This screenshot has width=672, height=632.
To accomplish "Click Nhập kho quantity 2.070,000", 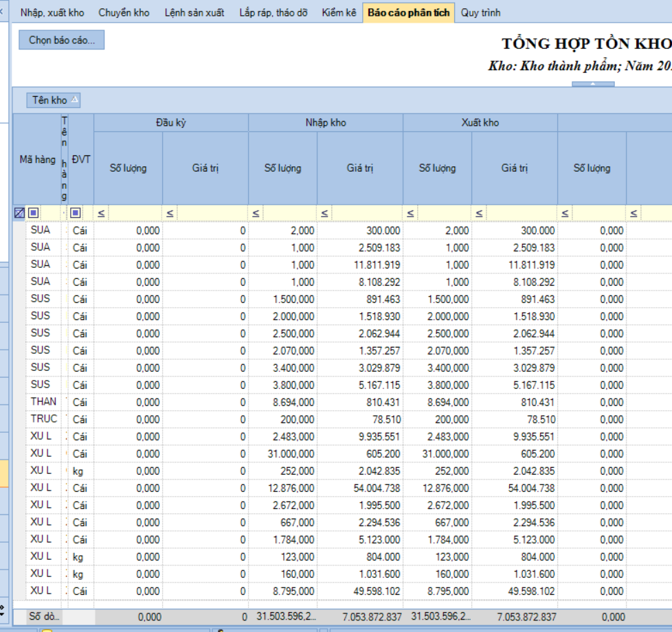I will [293, 350].
